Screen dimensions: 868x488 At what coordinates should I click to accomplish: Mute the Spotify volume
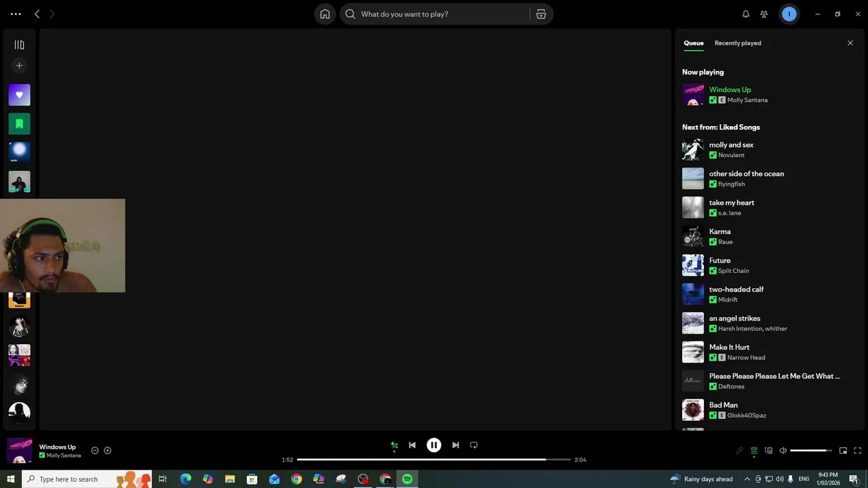coord(783,451)
